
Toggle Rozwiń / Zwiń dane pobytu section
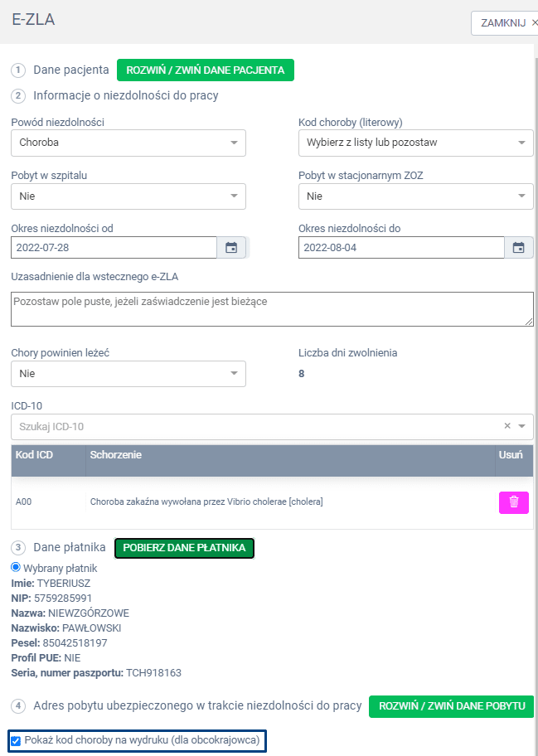pos(452,706)
